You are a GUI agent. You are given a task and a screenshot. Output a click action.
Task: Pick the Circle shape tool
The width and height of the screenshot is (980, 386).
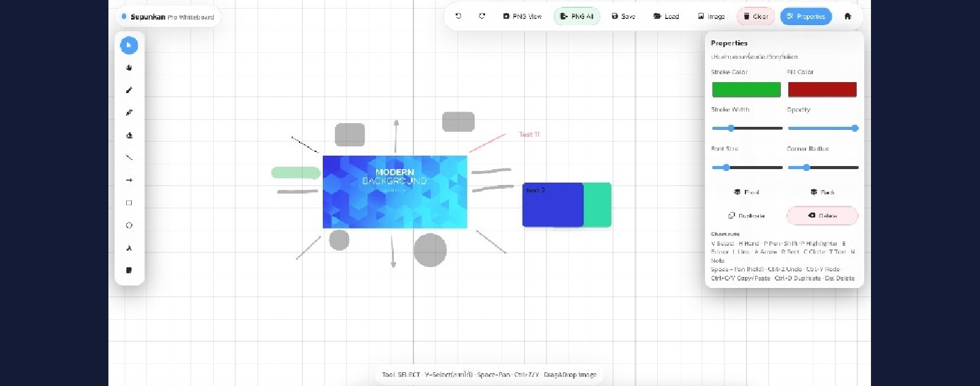[129, 225]
